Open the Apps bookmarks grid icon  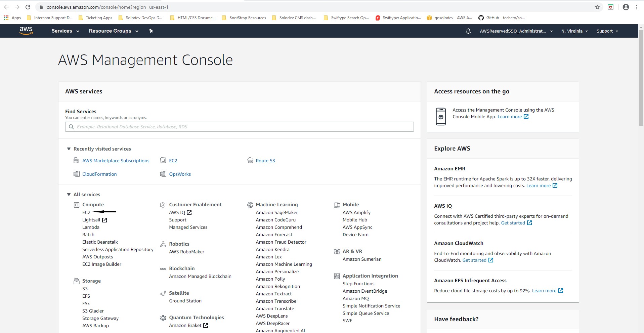[6, 17]
